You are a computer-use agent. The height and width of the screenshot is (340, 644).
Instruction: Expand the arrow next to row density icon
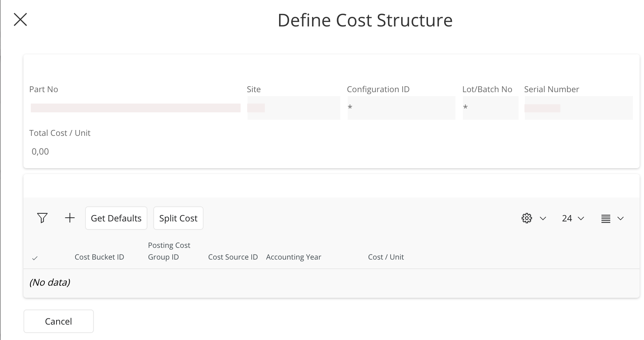click(x=621, y=218)
